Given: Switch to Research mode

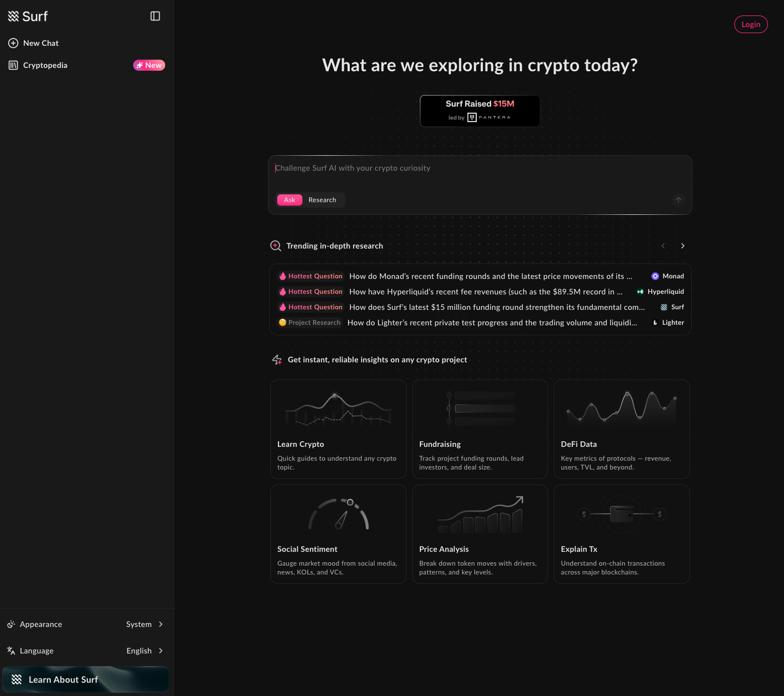Looking at the screenshot, I should (322, 200).
